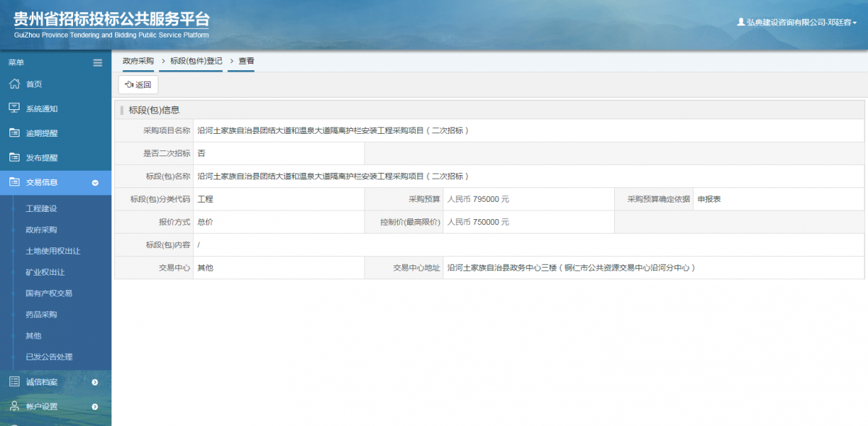Click the 交易中心地址 address value
The width and height of the screenshot is (868, 426).
[x=571, y=268]
